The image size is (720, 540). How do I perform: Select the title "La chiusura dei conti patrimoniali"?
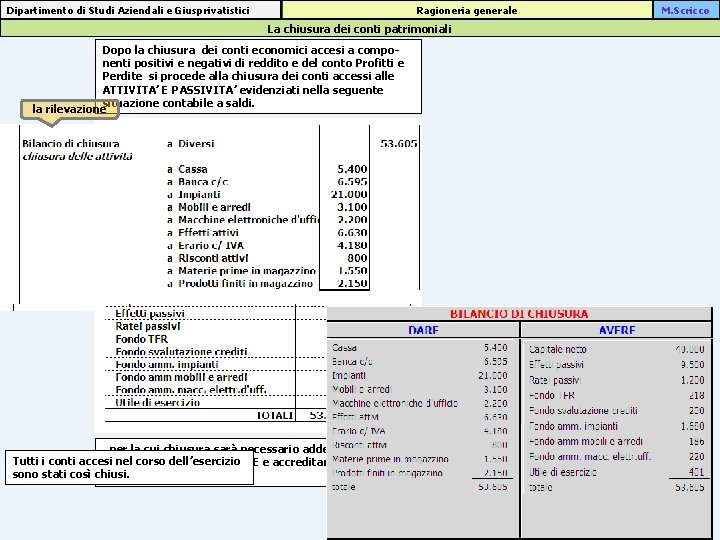pos(359,29)
